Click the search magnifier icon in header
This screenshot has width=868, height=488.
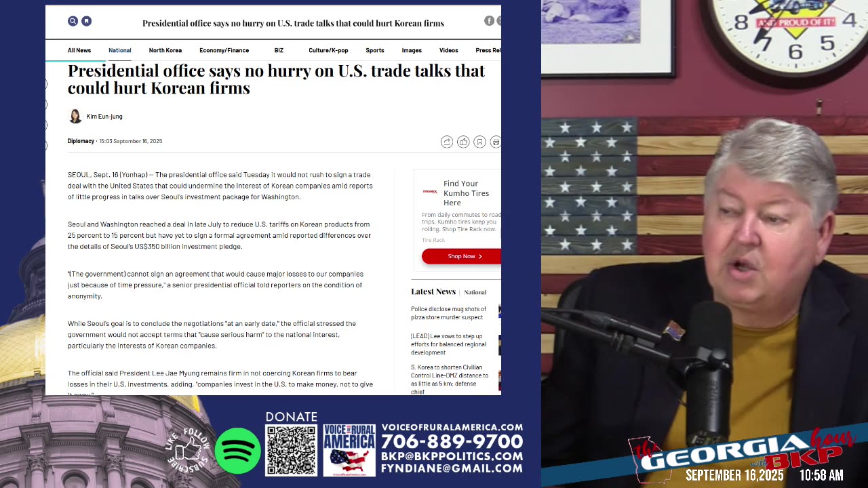pos(73,21)
